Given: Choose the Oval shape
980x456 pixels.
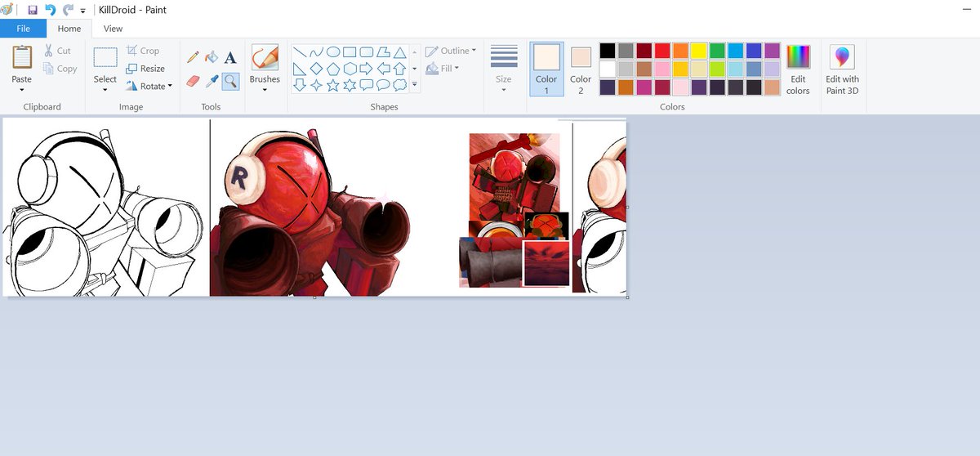Looking at the screenshot, I should (x=333, y=51).
